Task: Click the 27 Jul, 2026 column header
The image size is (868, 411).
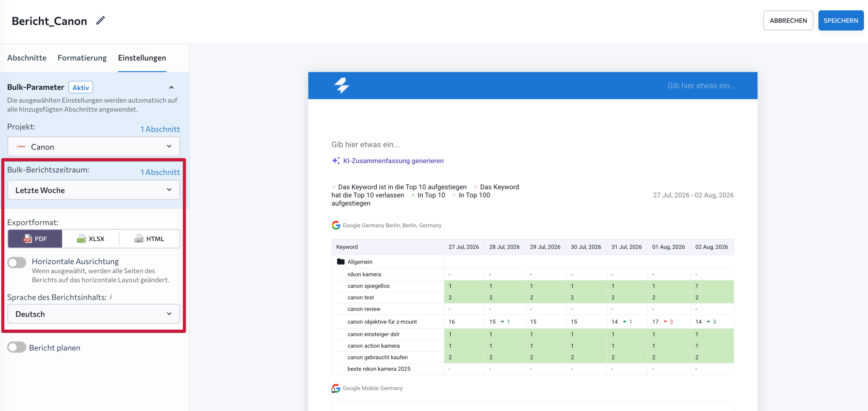Action: [x=464, y=247]
